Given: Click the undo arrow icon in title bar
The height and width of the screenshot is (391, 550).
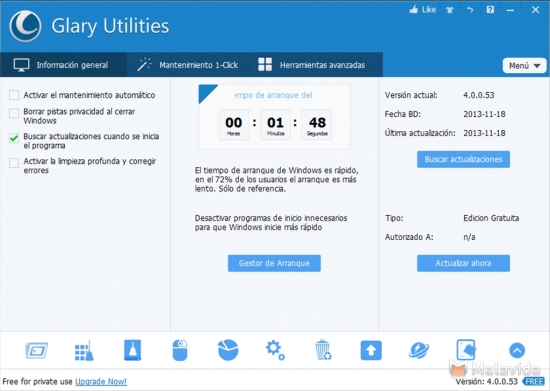Looking at the screenshot, I should pos(470,10).
